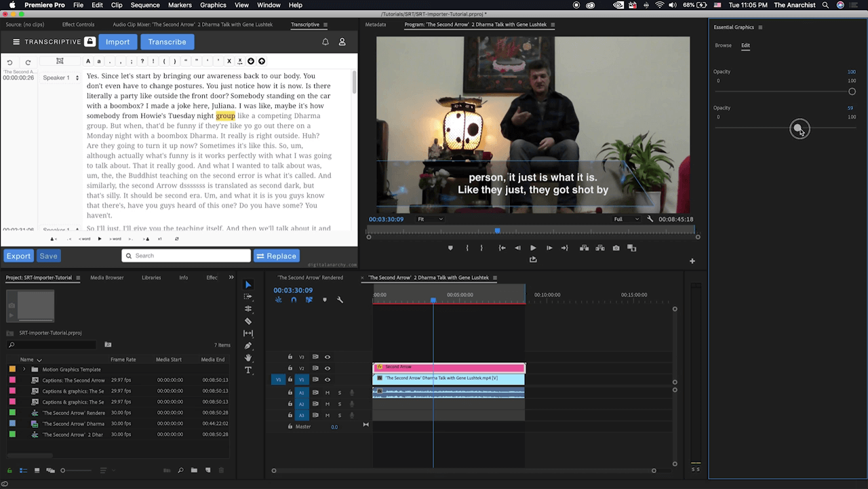Mute audio track A1

click(328, 393)
